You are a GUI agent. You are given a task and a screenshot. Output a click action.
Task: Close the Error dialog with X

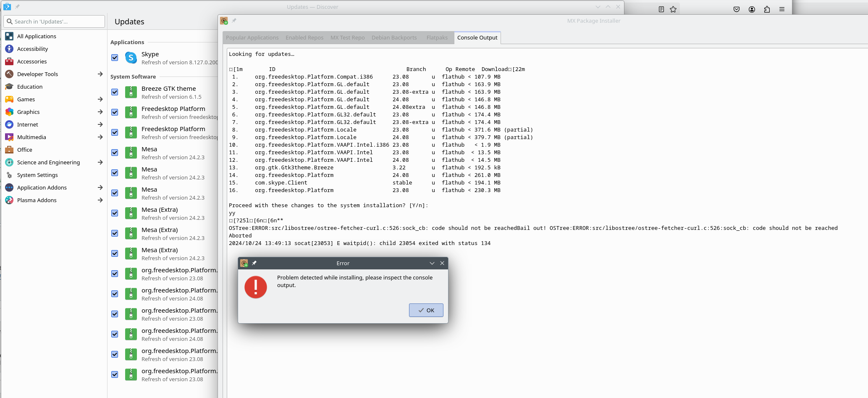[x=442, y=263]
